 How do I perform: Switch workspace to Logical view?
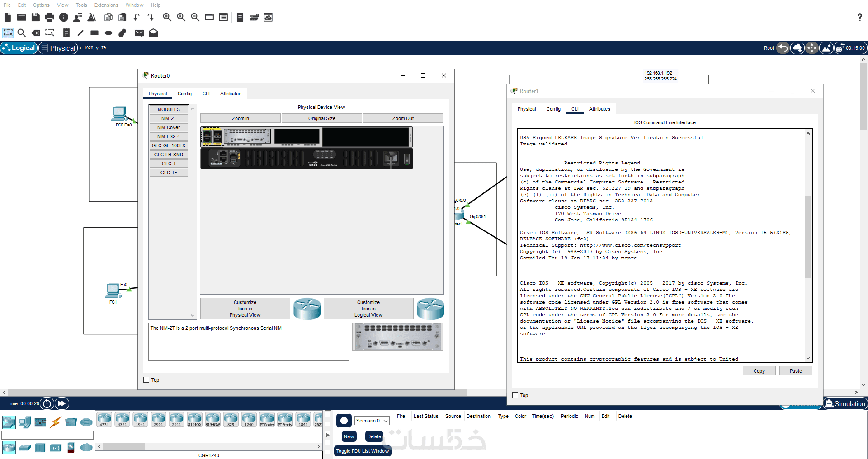pyautogui.click(x=19, y=48)
